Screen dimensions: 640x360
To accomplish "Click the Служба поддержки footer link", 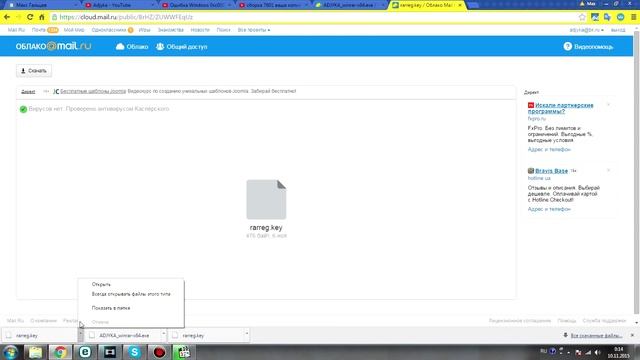I will tap(604, 320).
